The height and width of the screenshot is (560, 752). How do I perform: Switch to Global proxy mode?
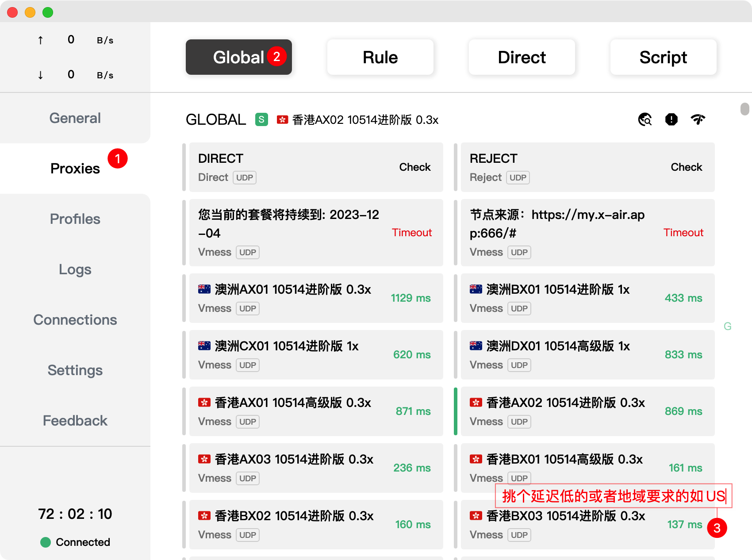point(238,57)
